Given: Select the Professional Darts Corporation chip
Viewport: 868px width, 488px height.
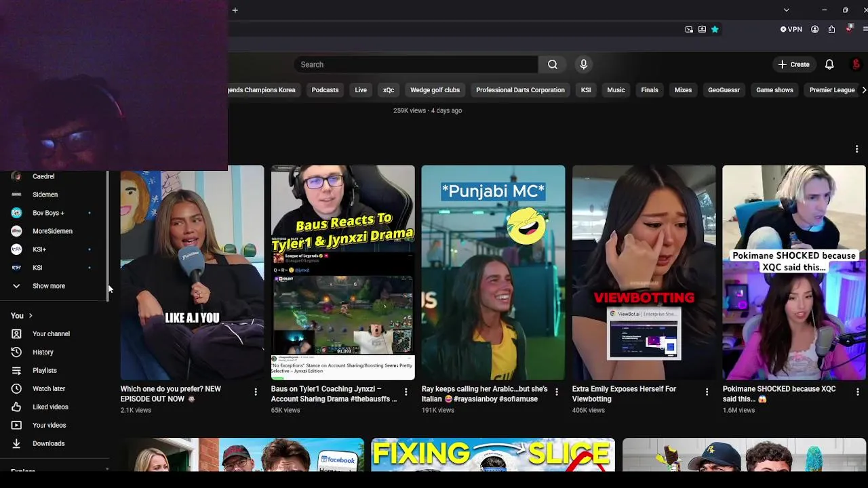Looking at the screenshot, I should [x=520, y=90].
